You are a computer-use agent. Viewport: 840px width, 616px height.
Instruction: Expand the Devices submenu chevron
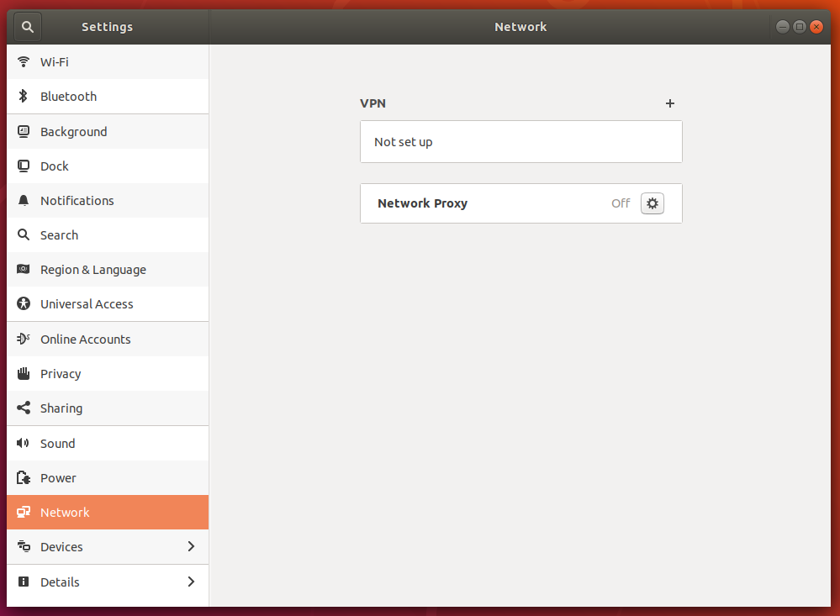[191, 546]
